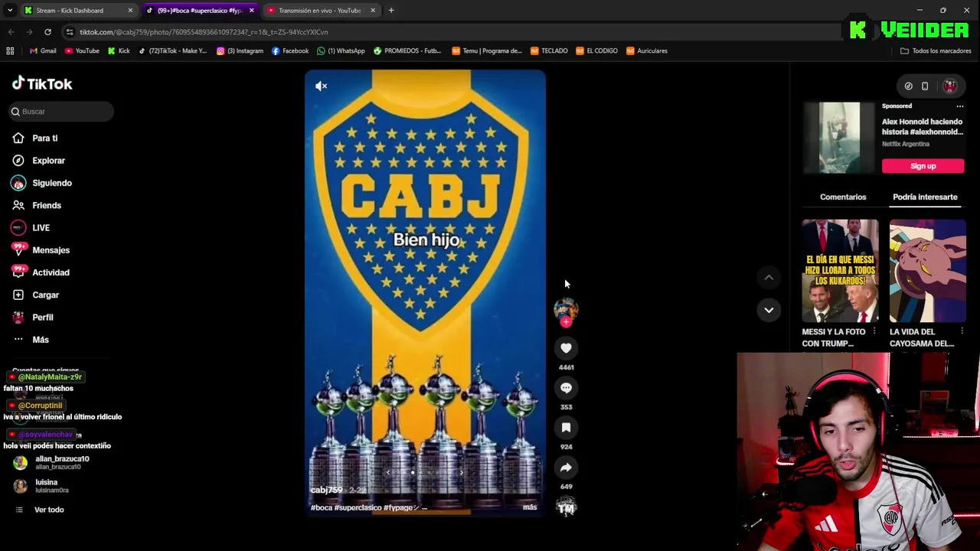The height and width of the screenshot is (551, 980).
Task: Click the phone app icon in top-right pill
Action: [x=925, y=86]
